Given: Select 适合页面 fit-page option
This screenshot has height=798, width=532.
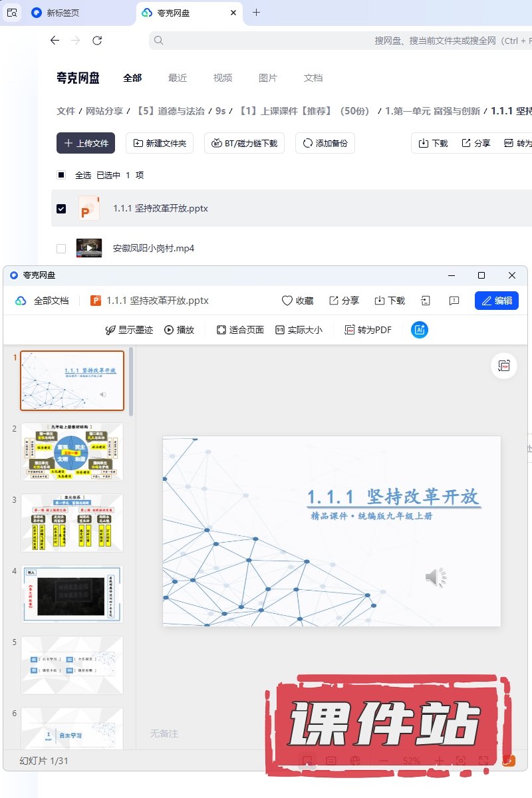Looking at the screenshot, I should tap(240, 330).
